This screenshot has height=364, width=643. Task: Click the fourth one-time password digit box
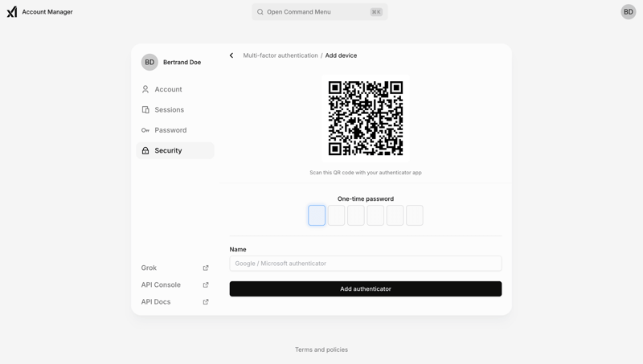tap(375, 215)
